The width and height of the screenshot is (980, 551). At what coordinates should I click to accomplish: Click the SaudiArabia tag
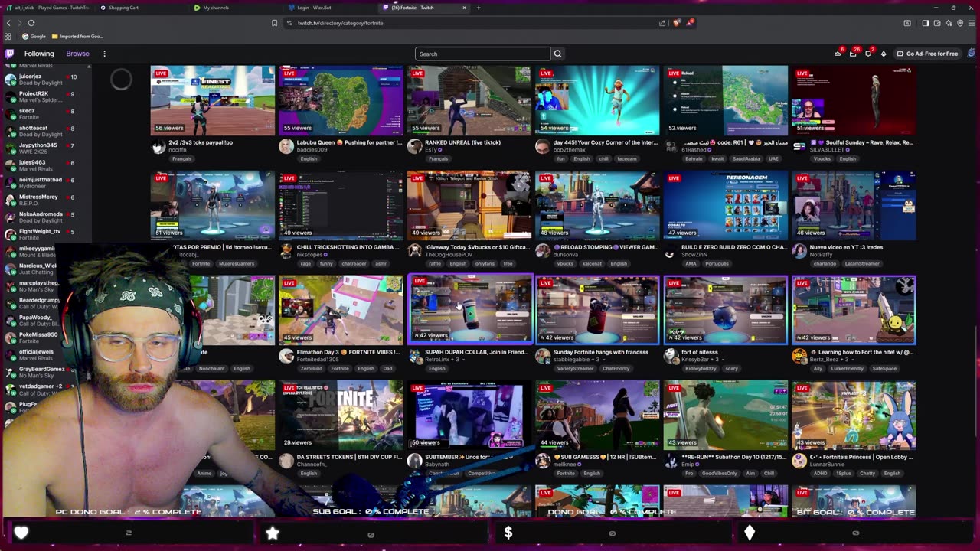click(746, 159)
